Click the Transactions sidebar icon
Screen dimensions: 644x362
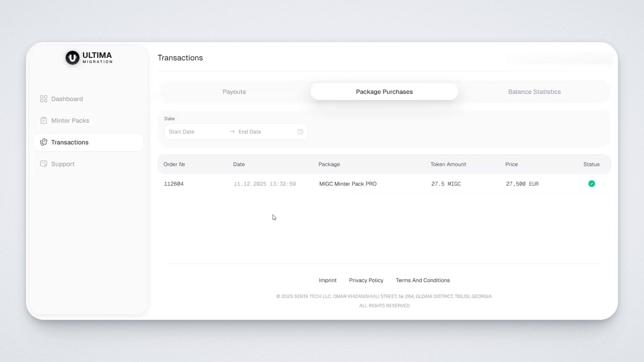click(x=44, y=142)
